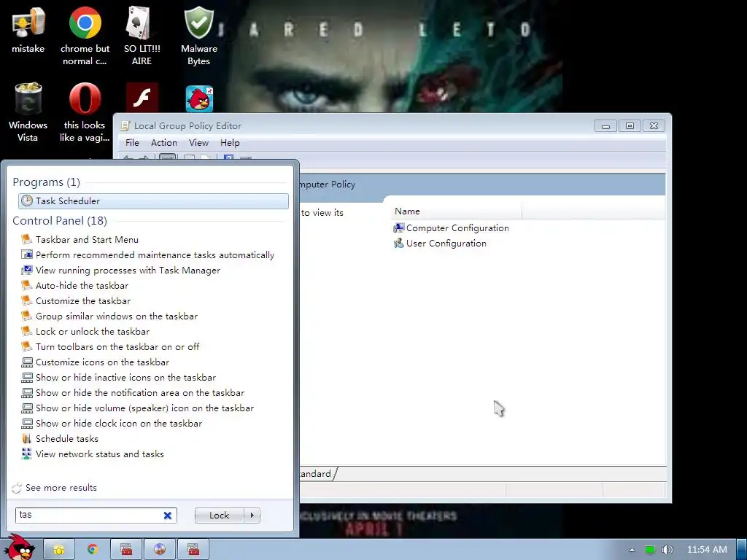Launch Opera icon labeled this looks like

(x=85, y=112)
